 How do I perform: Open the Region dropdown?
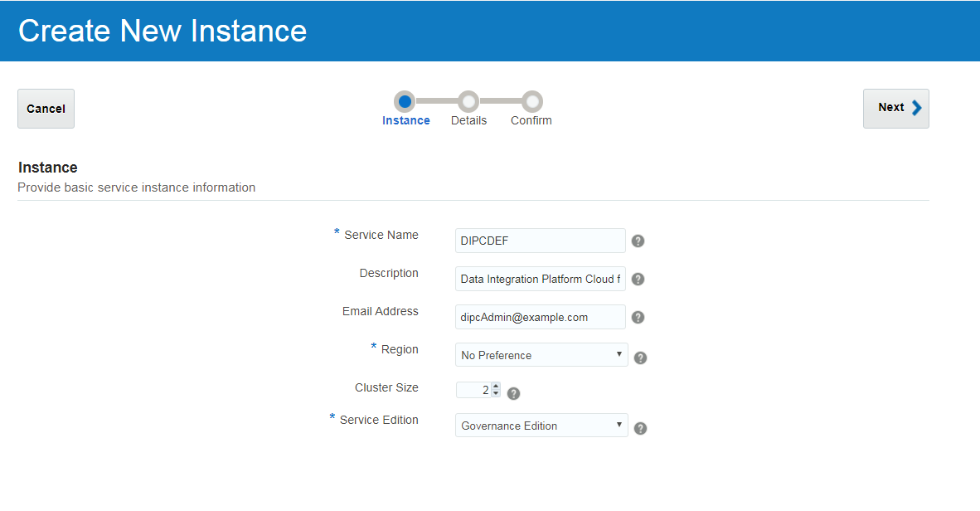541,354
